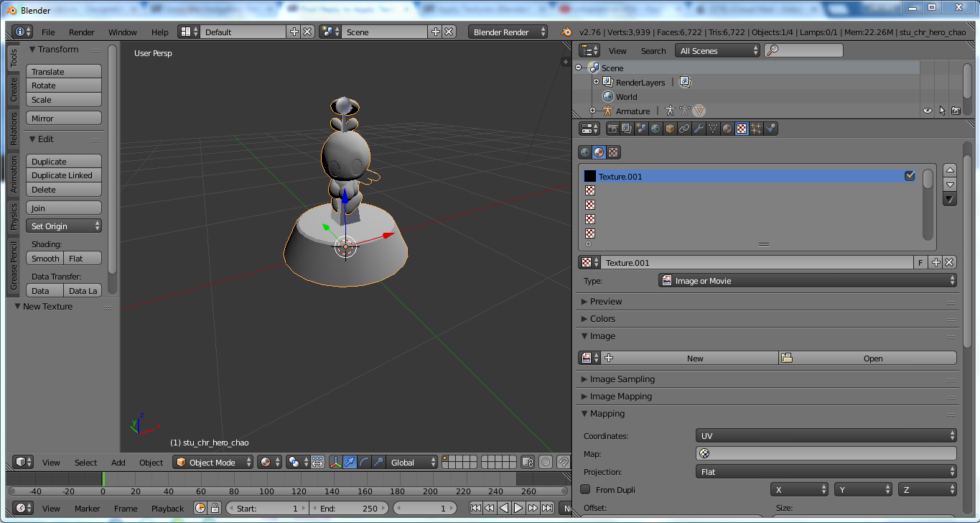The width and height of the screenshot is (980, 523).
Task: Open the Projection Flat dropdown
Action: (826, 471)
